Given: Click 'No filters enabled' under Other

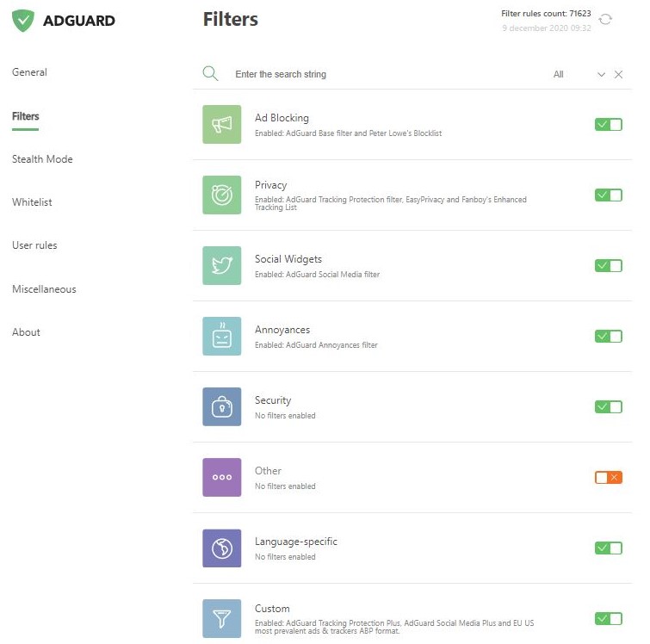Looking at the screenshot, I should pyautogui.click(x=285, y=486).
